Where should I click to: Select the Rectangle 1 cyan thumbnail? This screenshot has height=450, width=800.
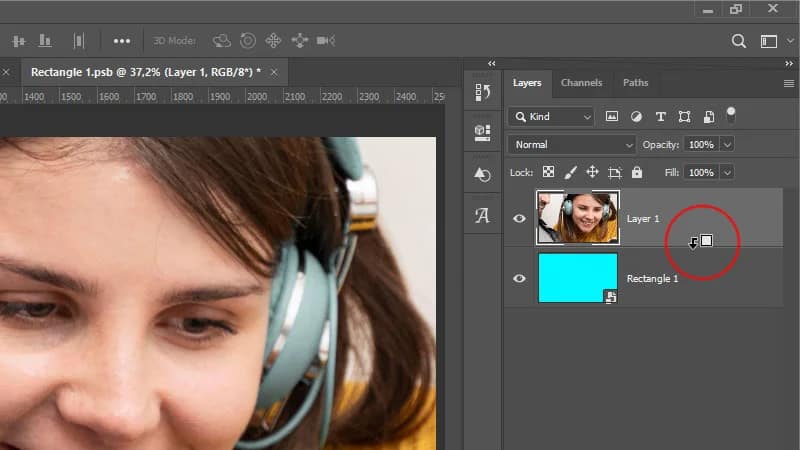point(578,278)
